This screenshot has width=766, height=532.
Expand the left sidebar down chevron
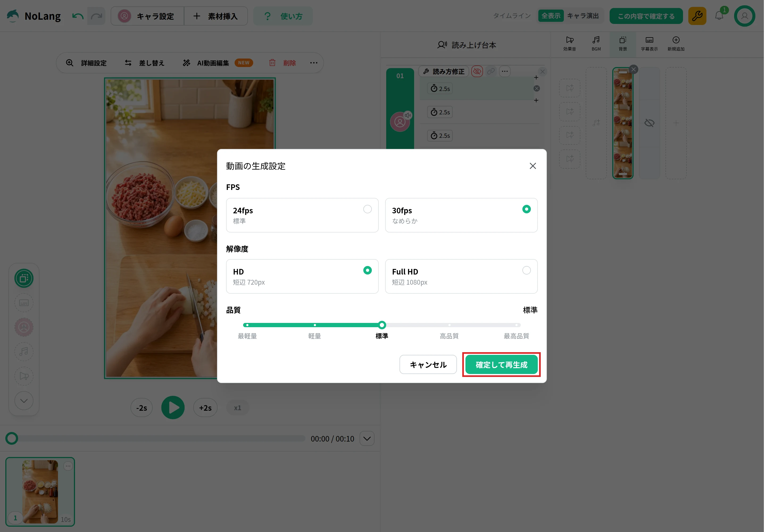pyautogui.click(x=24, y=401)
